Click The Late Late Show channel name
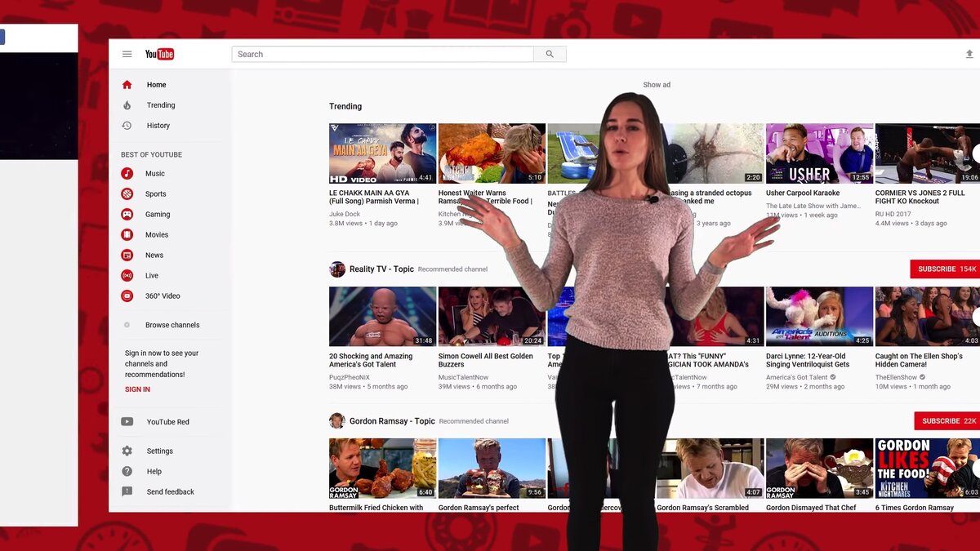 point(813,206)
